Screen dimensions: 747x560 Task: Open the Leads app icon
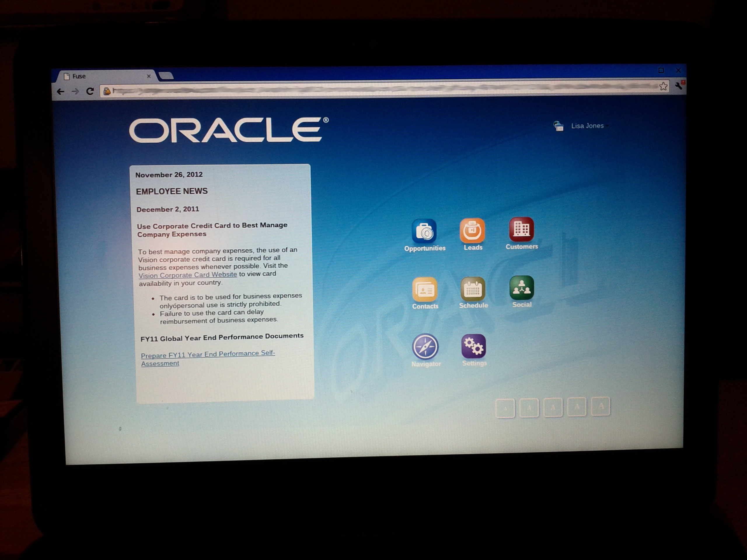(x=472, y=230)
